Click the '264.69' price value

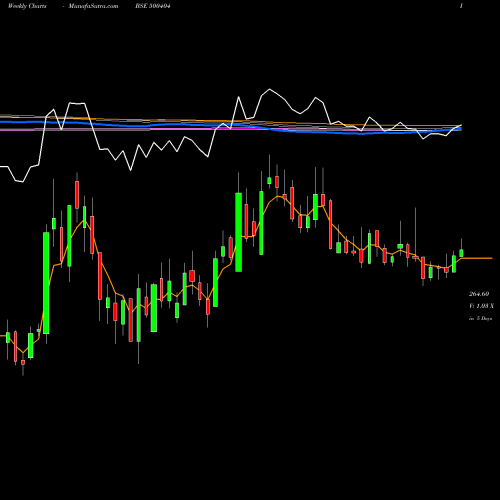(x=479, y=294)
